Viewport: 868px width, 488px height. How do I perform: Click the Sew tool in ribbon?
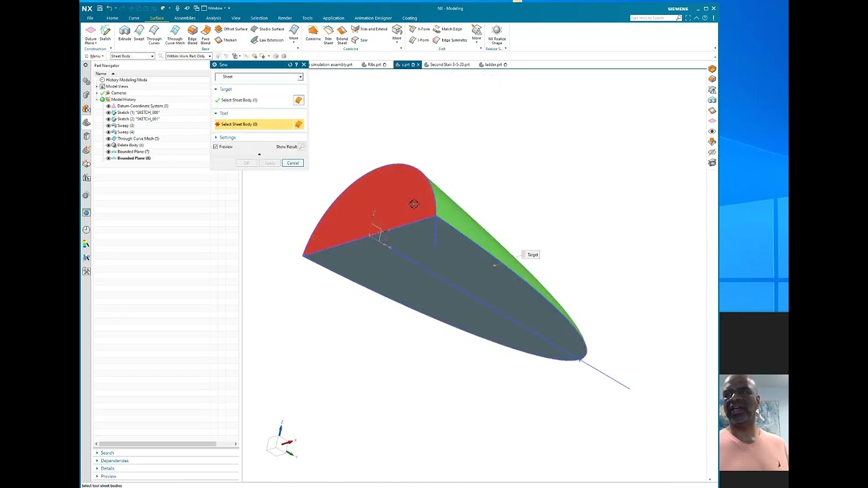click(x=360, y=40)
